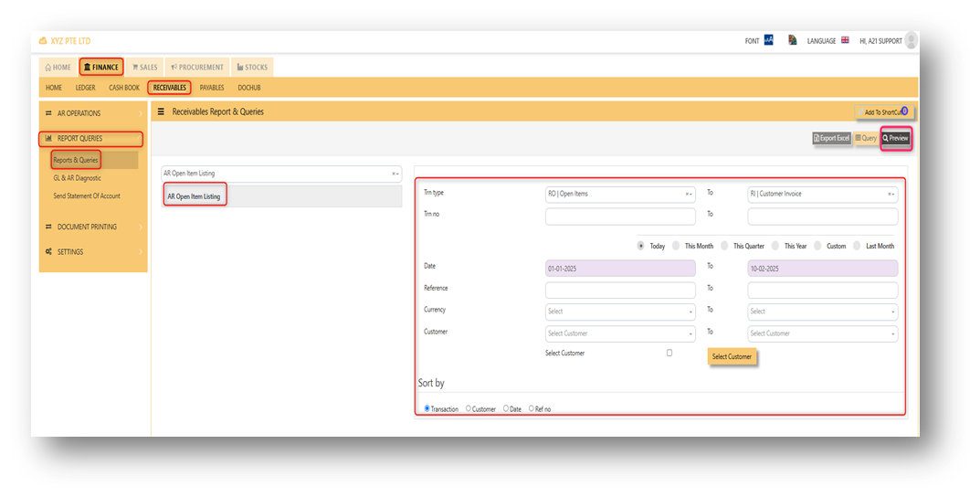The height and width of the screenshot is (497, 980).
Task: Go to LEDGER in the submenu
Action: coord(86,88)
